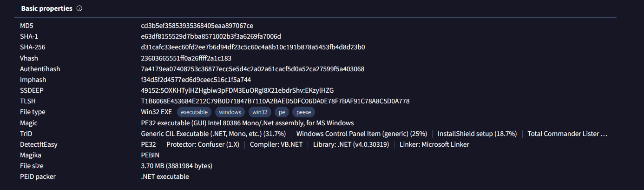This screenshot has height=190, width=644.
Task: Click the SHA-1 hash value
Action: [x=211, y=37]
